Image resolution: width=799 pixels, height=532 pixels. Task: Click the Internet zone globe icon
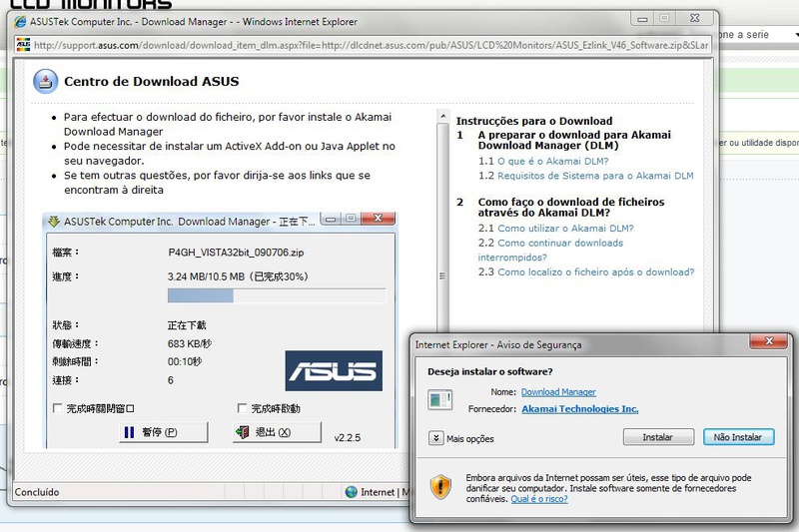tap(352, 492)
